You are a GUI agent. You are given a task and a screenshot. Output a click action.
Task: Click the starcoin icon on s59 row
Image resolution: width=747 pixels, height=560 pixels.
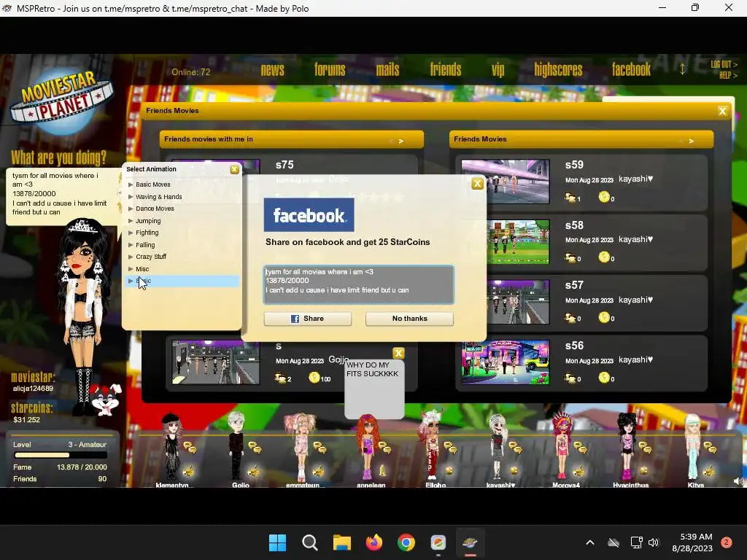[604, 197]
